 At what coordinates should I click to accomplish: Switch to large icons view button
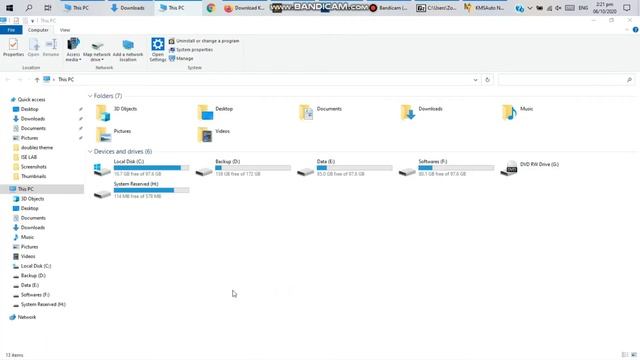633,355
